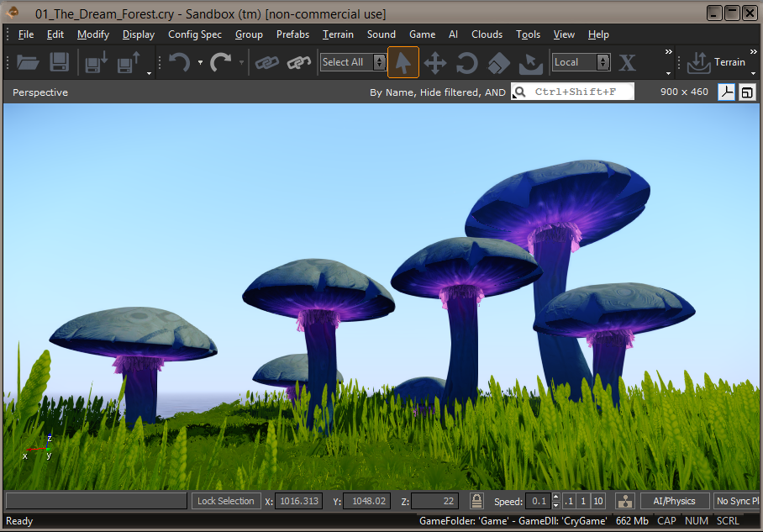Image resolution: width=763 pixels, height=532 pixels.
Task: Toggle AI/Physics simulation
Action: pos(674,501)
